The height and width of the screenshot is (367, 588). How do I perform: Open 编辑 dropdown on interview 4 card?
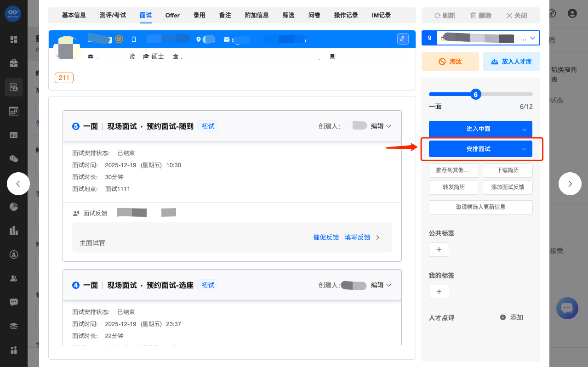point(381,285)
